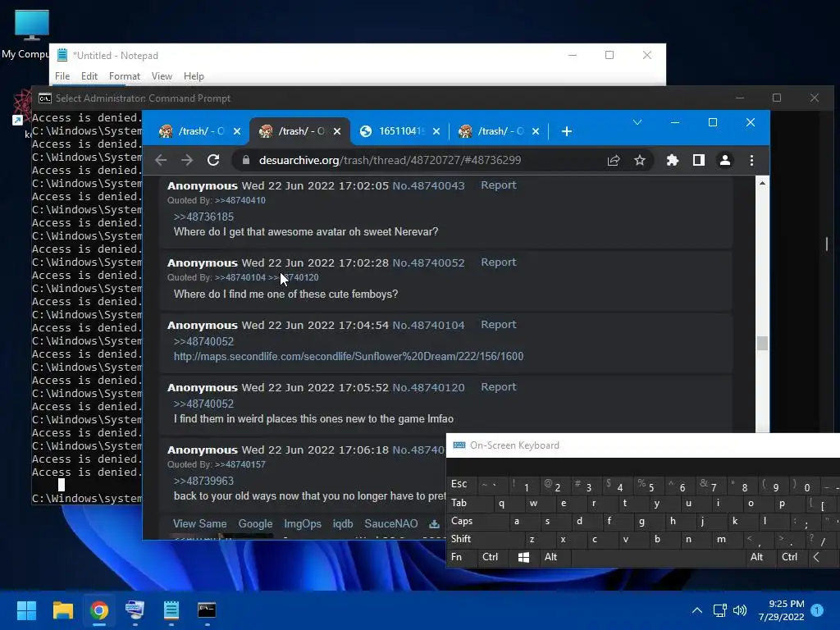Click Report on post No.48740104
The image size is (840, 630).
click(x=499, y=324)
